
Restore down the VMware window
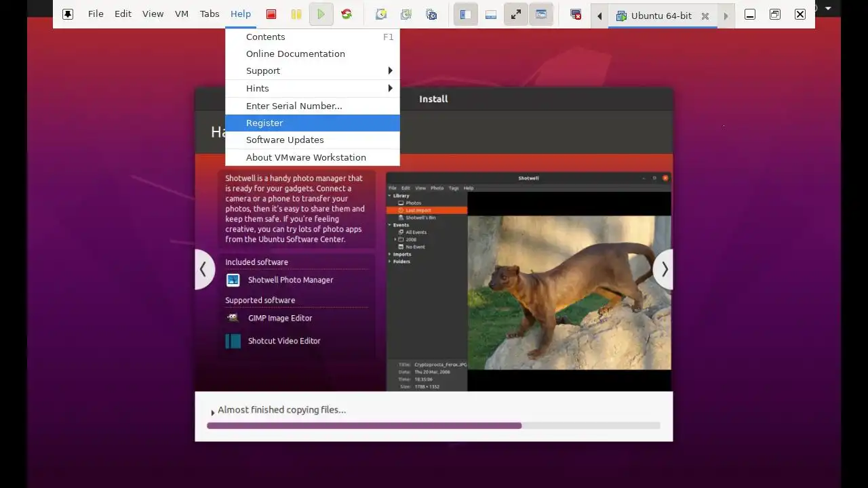(775, 14)
